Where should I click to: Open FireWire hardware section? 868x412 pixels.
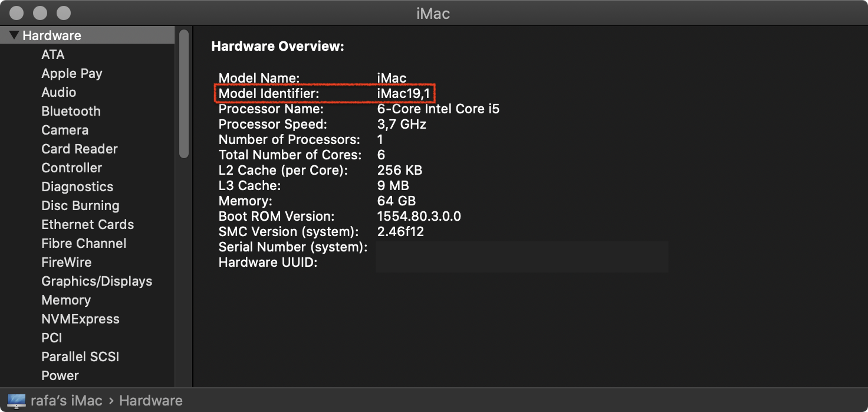[x=67, y=262]
